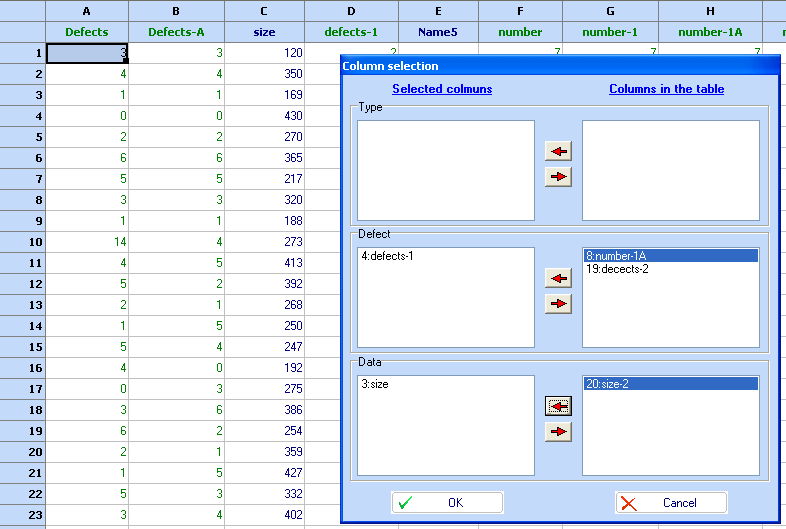786x529 pixels.
Task: Click left arrow button in Data section
Action: [x=558, y=406]
